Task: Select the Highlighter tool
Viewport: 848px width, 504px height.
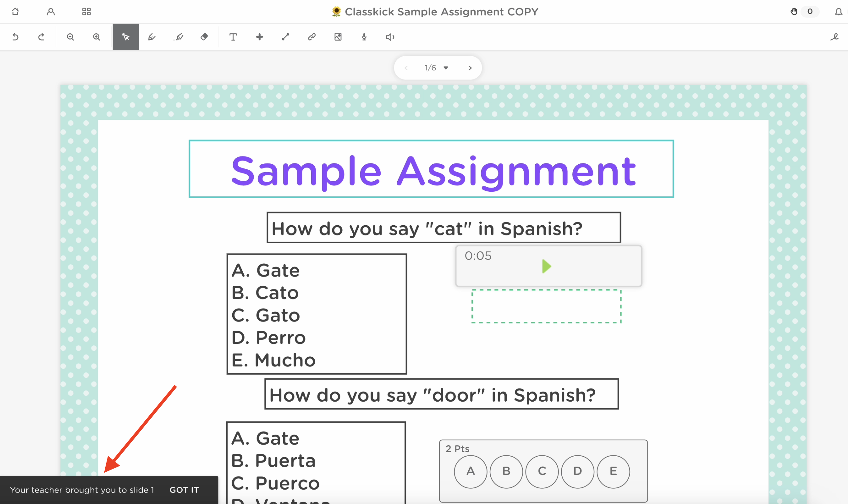Action: click(178, 37)
